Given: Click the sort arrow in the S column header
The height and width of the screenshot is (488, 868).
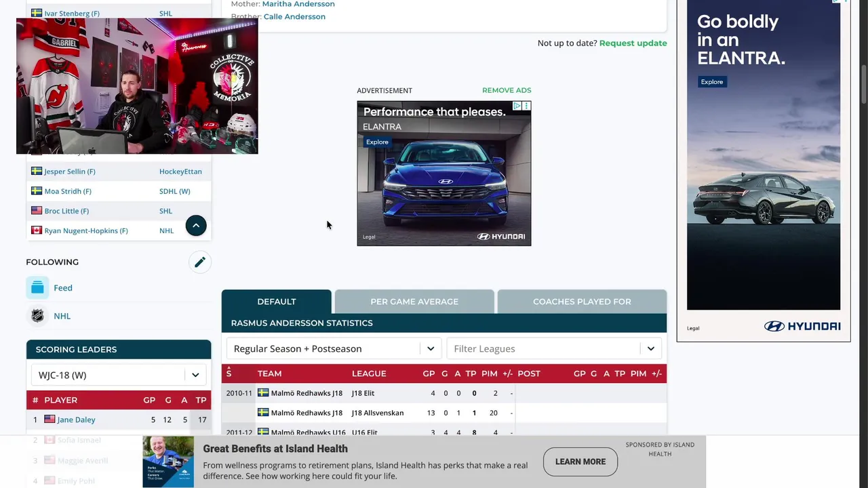Looking at the screenshot, I should (x=229, y=369).
